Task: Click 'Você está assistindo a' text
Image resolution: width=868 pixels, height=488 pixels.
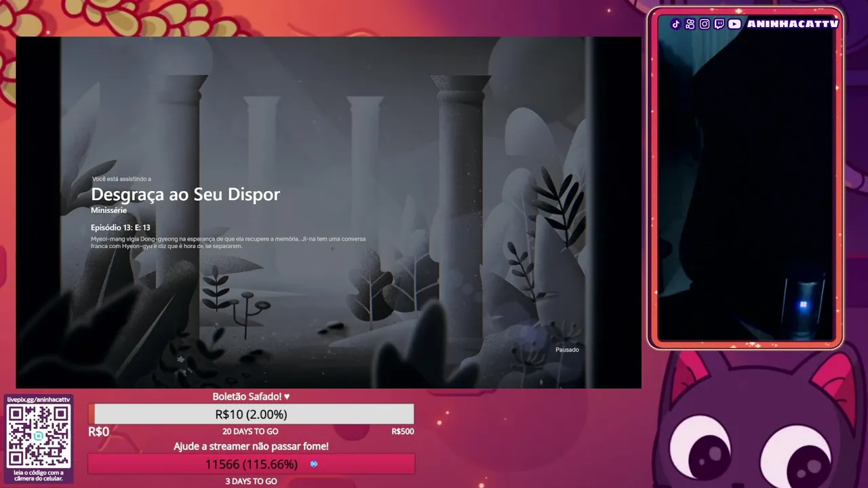Action: 121,179
